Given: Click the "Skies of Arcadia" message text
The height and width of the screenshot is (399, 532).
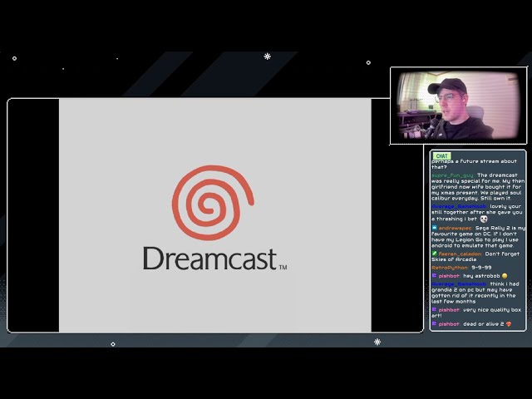Looking at the screenshot, I should click(454, 259).
